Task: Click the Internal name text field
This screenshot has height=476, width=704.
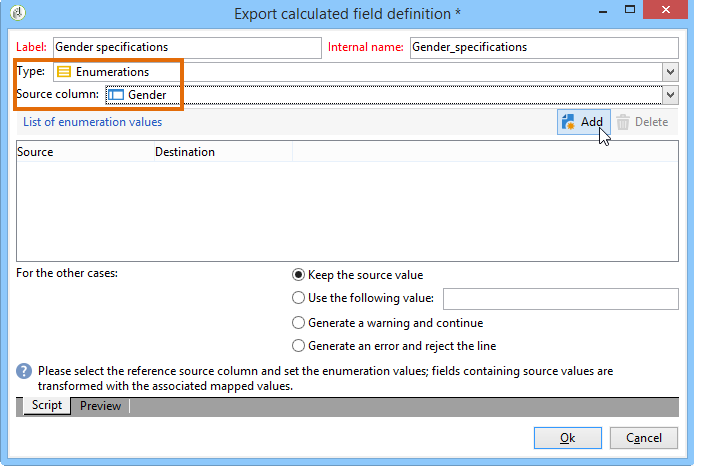Action: coord(543,47)
